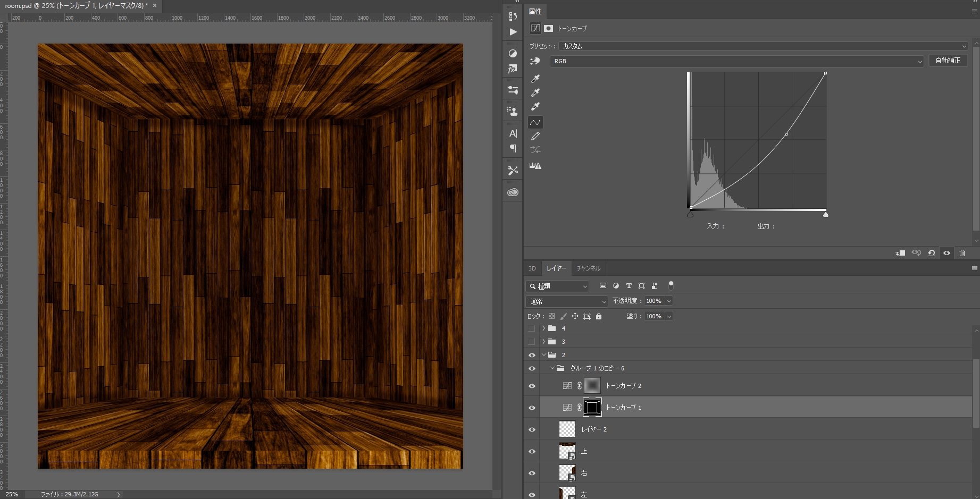Click the white point slider under curve

click(x=825, y=214)
